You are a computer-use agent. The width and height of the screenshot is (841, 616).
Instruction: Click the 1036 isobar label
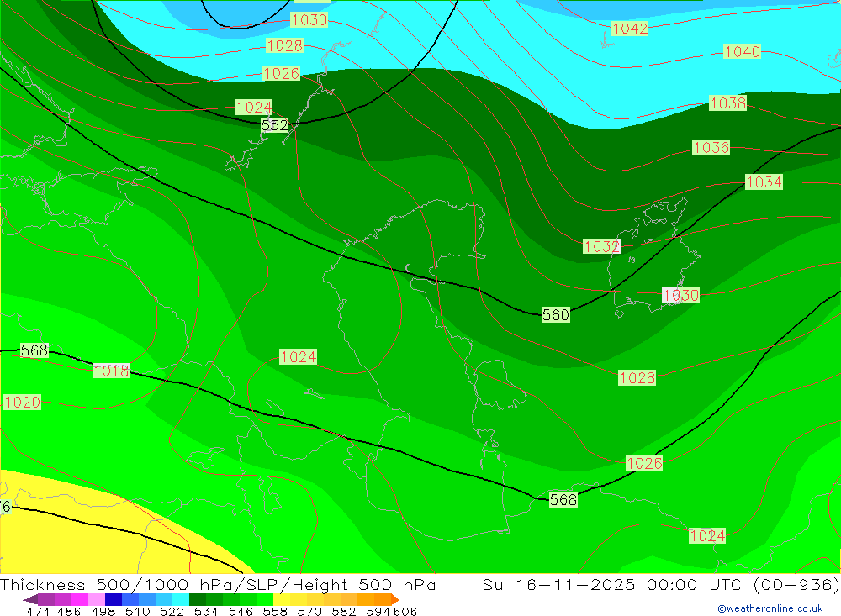[711, 147]
